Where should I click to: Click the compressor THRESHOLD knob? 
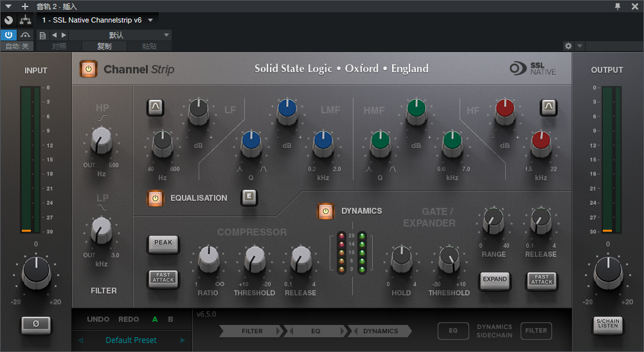tap(255, 259)
